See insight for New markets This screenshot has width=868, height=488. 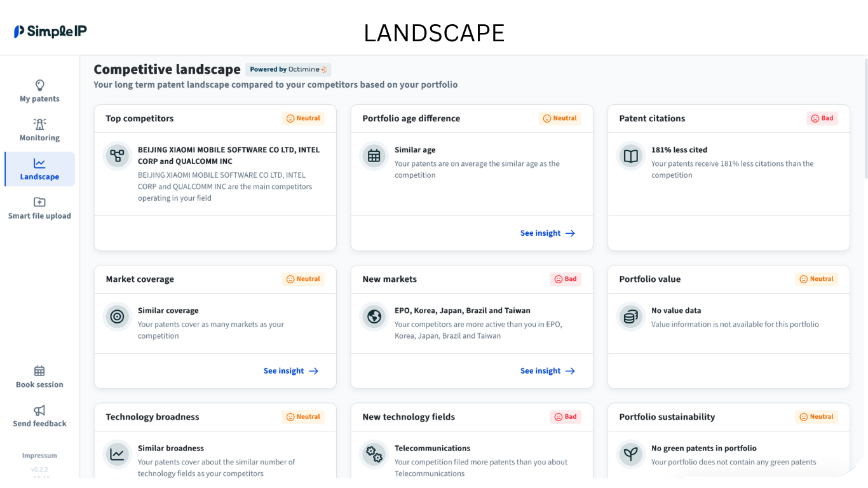(548, 371)
